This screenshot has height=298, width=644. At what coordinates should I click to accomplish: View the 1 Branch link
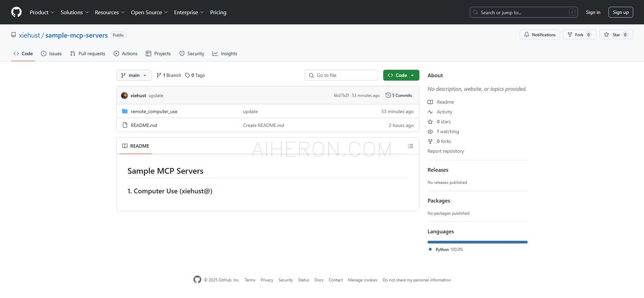[x=169, y=75]
